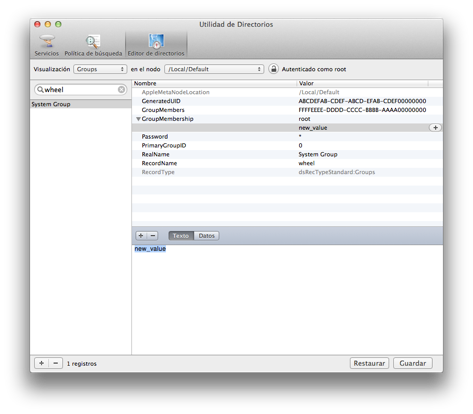Select the RecordType attribute
The image size is (473, 414).
pos(158,172)
